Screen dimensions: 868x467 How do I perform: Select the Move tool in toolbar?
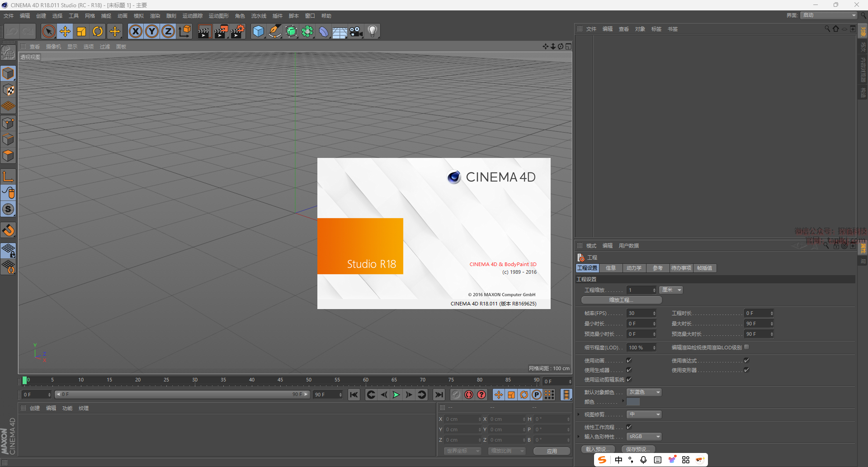point(65,31)
